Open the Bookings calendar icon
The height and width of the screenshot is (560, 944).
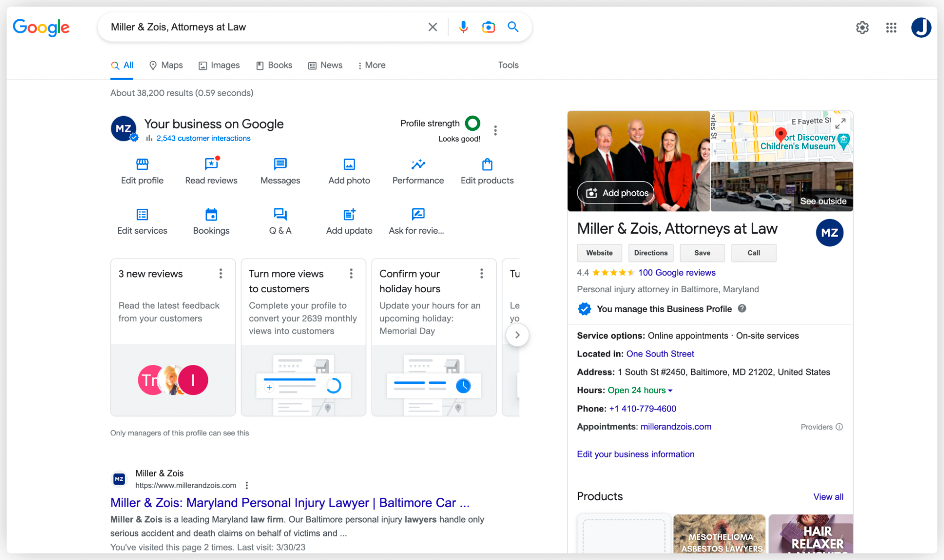(211, 215)
